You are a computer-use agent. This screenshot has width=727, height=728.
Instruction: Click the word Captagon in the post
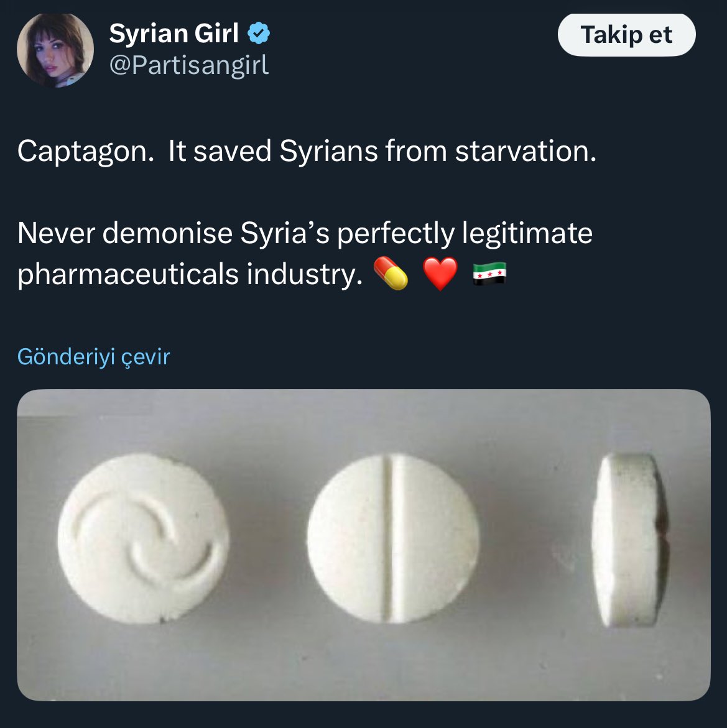(85, 152)
